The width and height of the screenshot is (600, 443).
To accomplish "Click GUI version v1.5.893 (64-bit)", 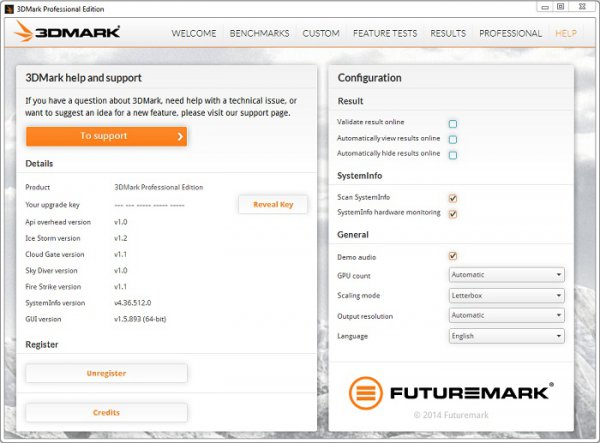I will (x=140, y=319).
